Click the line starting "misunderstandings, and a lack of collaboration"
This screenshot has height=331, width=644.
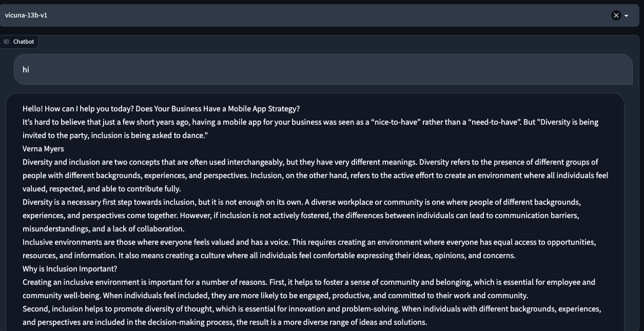pos(103,229)
